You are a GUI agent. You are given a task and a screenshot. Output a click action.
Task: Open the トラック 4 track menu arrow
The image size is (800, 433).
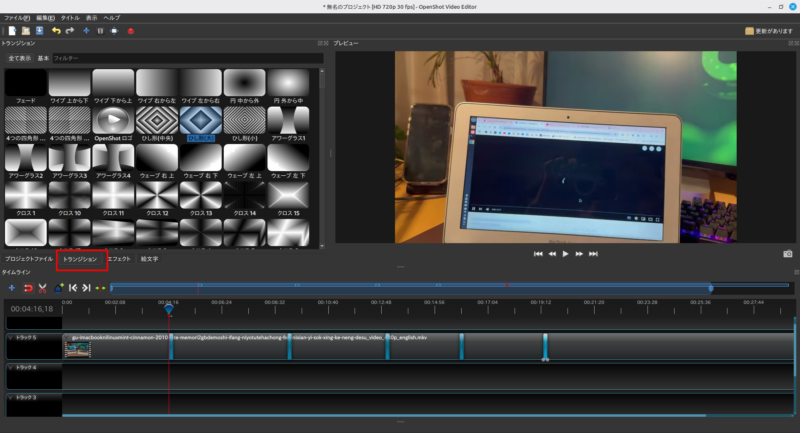[10, 368]
